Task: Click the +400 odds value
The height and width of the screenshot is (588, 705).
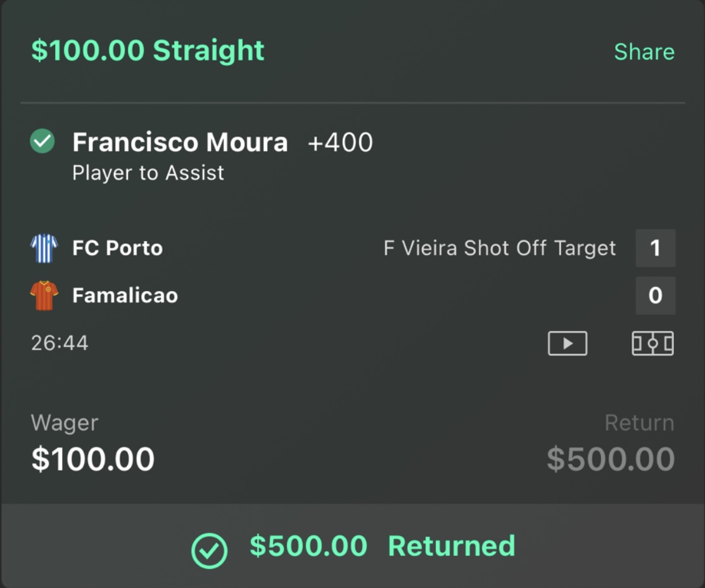Action: coord(340,142)
